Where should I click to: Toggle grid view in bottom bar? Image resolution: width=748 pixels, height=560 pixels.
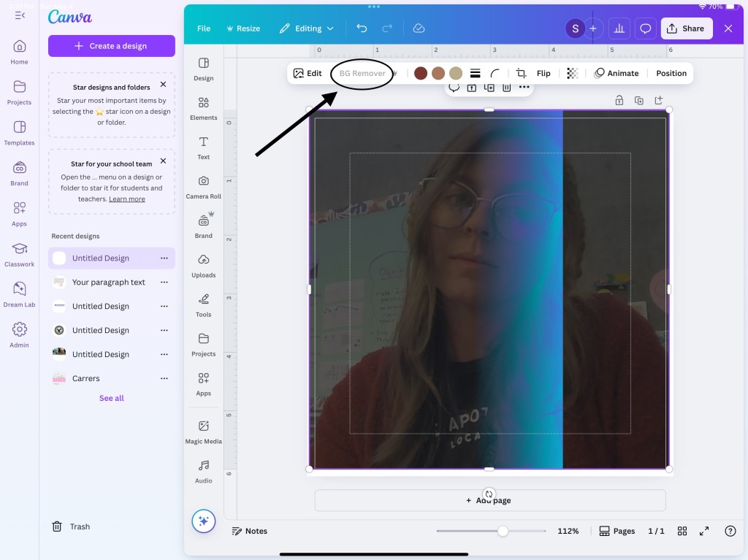pyautogui.click(x=682, y=531)
